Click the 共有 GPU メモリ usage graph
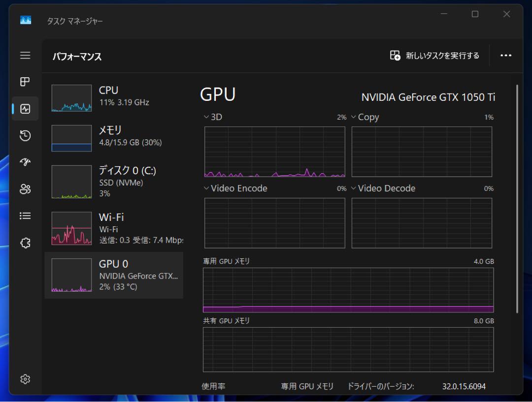 [x=348, y=349]
